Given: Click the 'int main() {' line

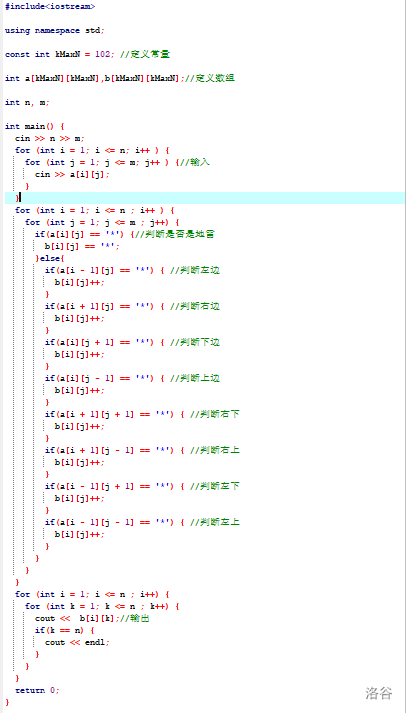Looking at the screenshot, I should click(x=35, y=126).
